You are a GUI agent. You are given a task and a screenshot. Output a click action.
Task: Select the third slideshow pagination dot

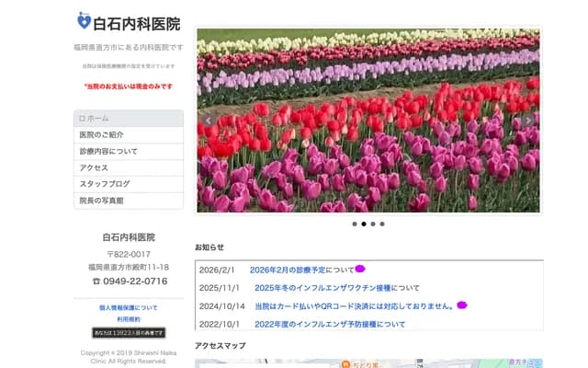373,224
